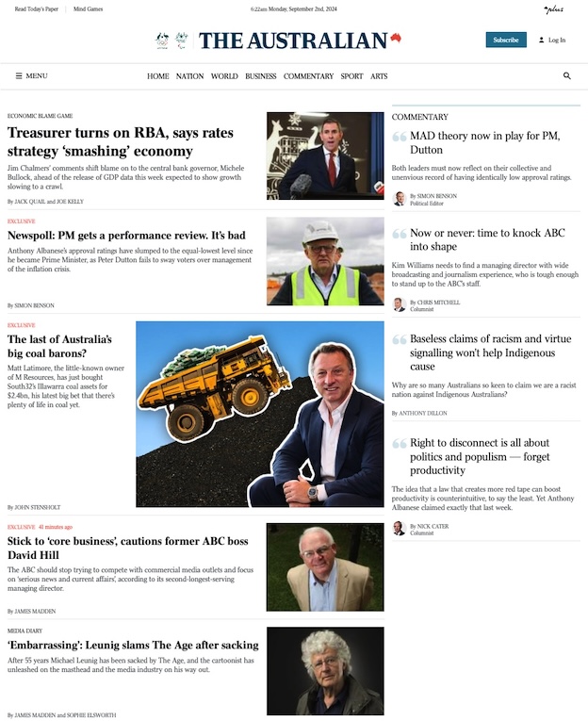Go to the COMMENTARY nav section
The image size is (588, 721).
(x=308, y=76)
